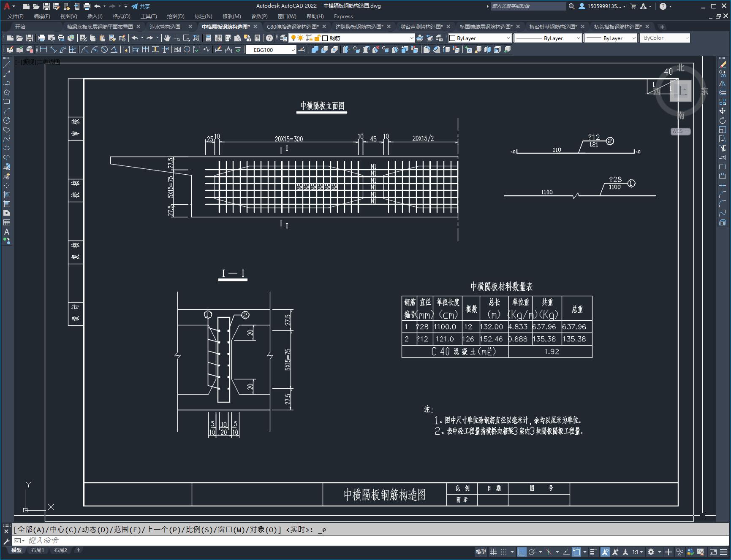Toggle lineweight display
Screen dimensions: 731x560
click(x=594, y=552)
